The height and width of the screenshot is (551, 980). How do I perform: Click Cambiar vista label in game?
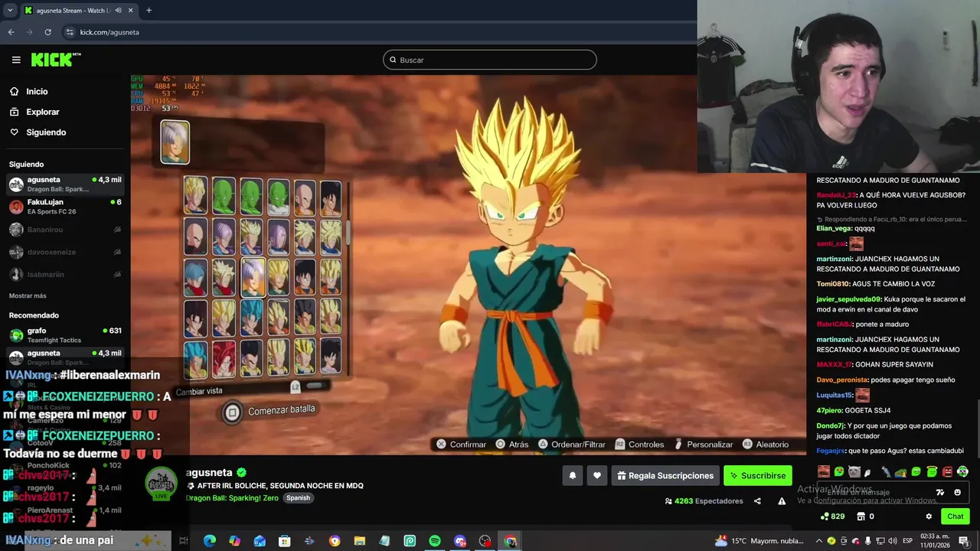[x=199, y=391]
